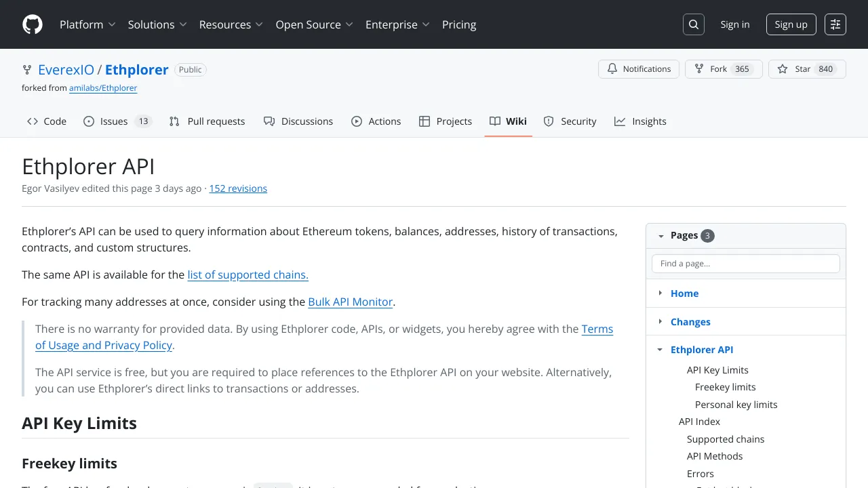Click the Code tab brackets icon

(x=33, y=121)
